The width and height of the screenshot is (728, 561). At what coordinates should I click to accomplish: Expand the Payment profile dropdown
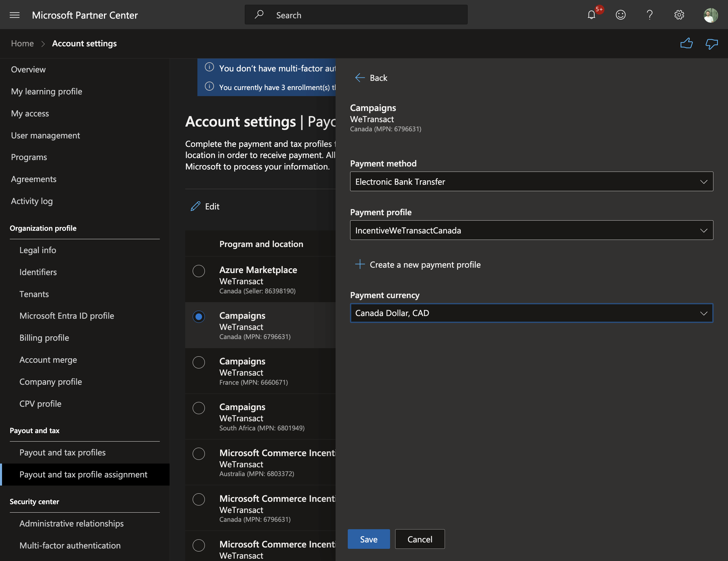point(532,230)
